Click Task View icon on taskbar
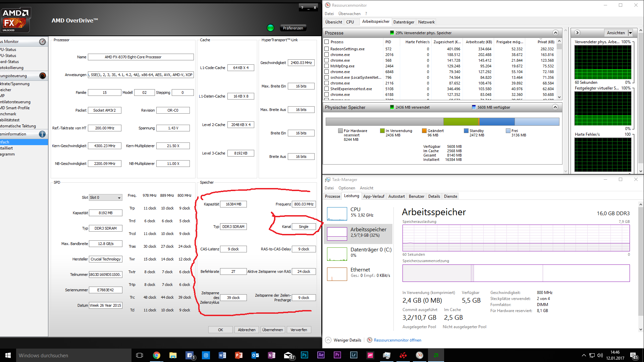The image size is (644, 362). pos(140,355)
